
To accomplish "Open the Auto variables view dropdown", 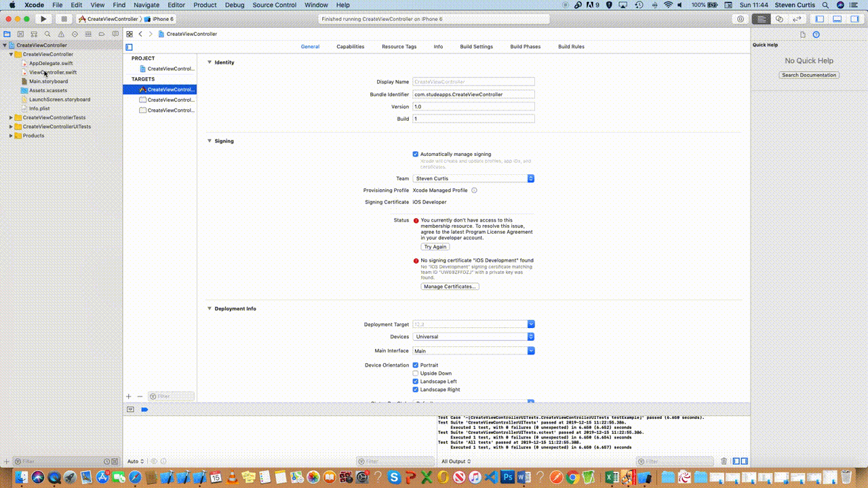I will [135, 462].
